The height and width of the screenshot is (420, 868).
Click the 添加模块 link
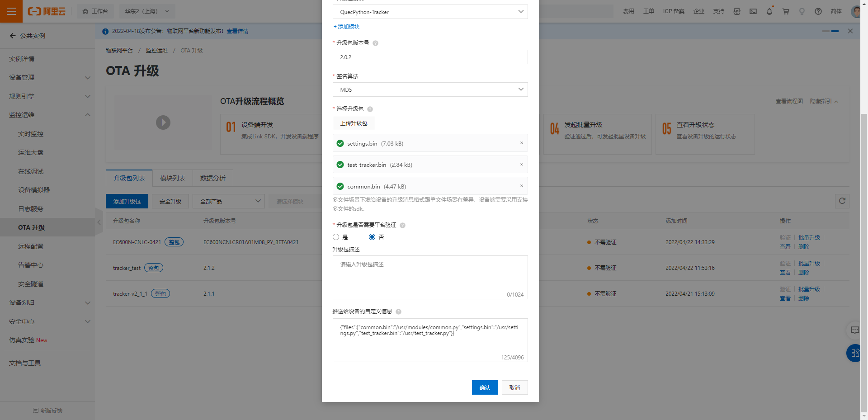(346, 27)
